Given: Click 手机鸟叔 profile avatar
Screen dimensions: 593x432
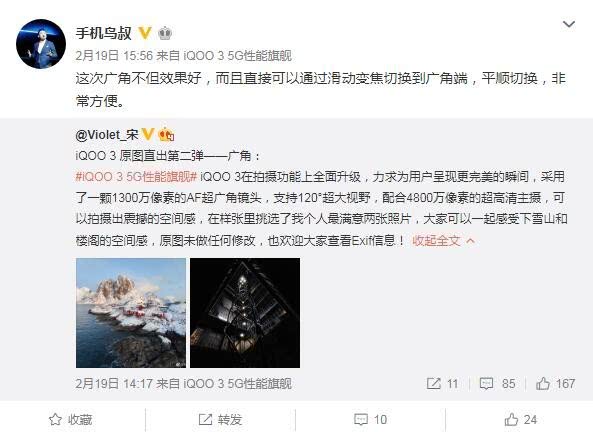Looking at the screenshot, I should tap(41, 44).
